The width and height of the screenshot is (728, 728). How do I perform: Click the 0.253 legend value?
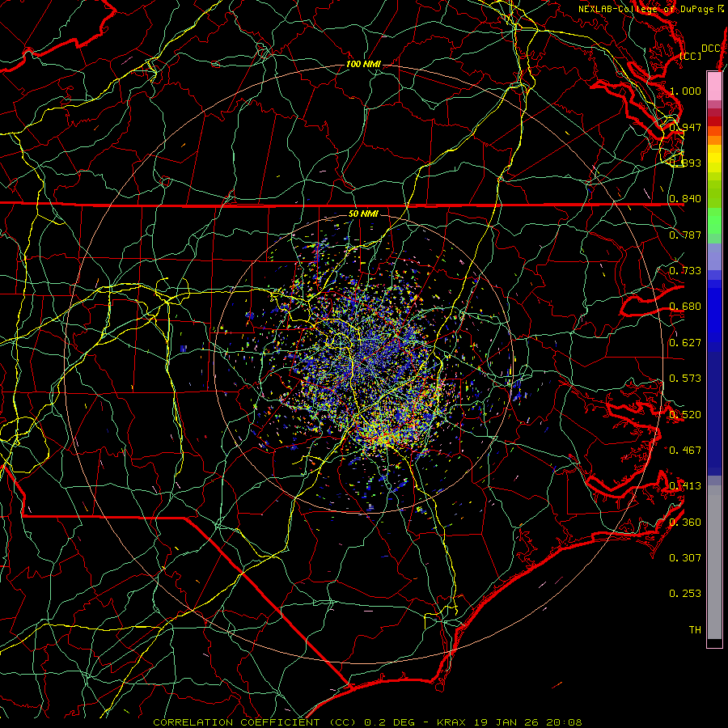[685, 594]
